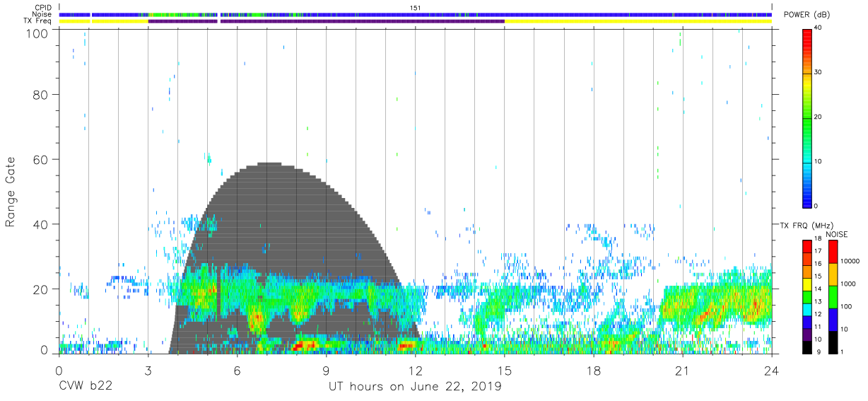This screenshot has height=401, width=868.
Task: Click the 14 label on TX FRQ legend
Action: (x=818, y=289)
